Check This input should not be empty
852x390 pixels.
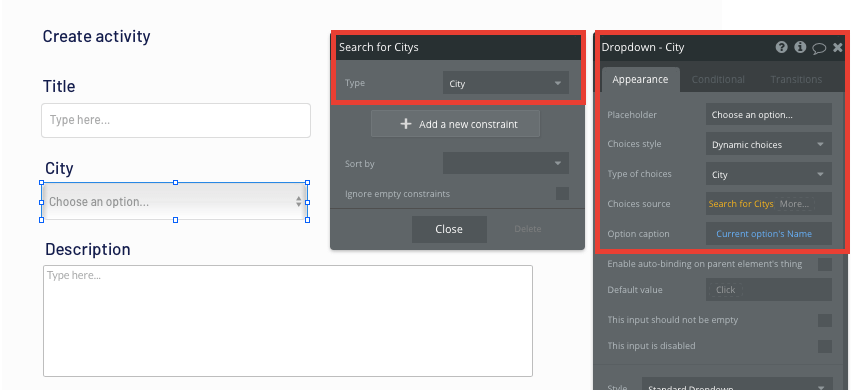[825, 320]
